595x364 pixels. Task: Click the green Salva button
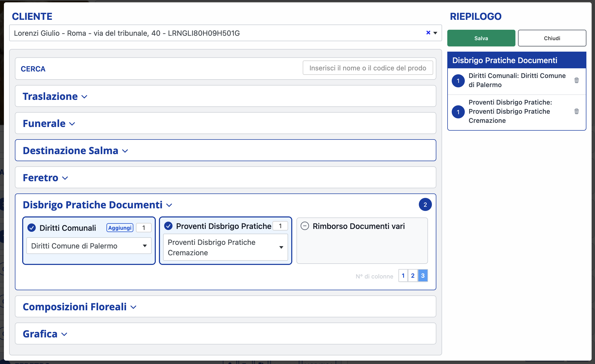(x=481, y=38)
